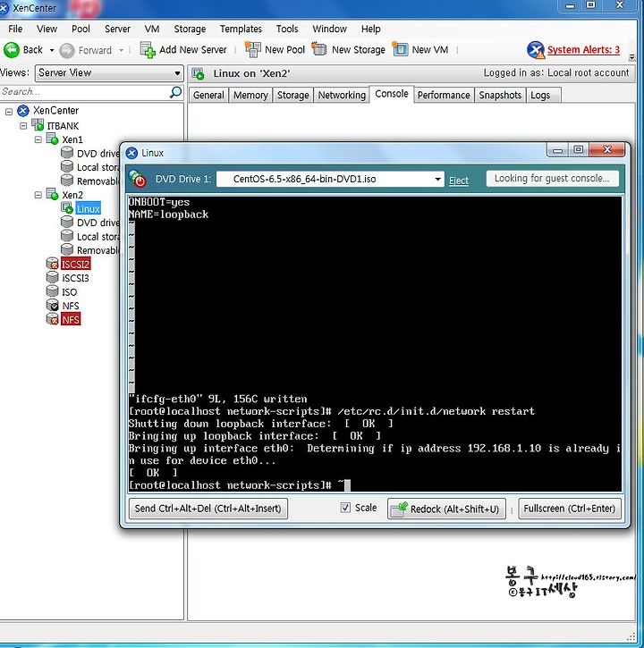Click the XenCenter logo in Linux window title

pos(131,153)
